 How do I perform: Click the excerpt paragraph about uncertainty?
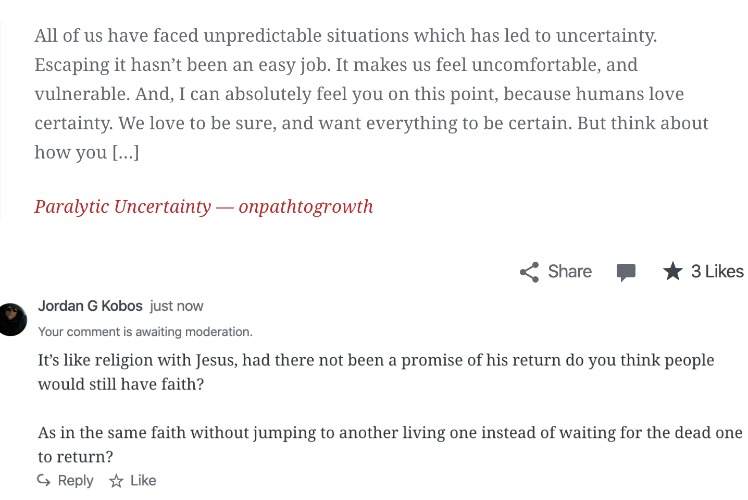[x=371, y=94]
